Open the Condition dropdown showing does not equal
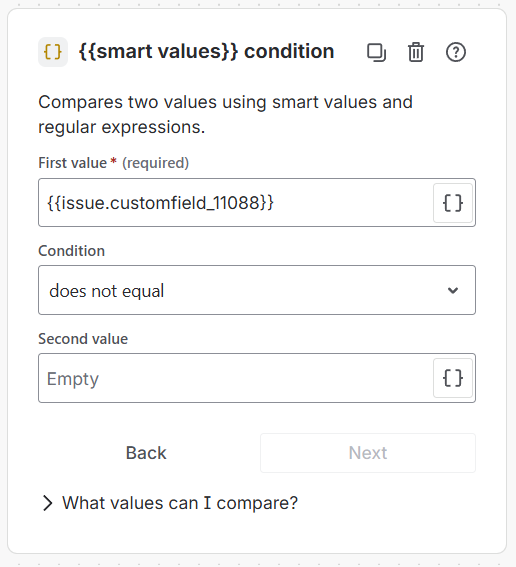516x567 pixels. coord(257,290)
